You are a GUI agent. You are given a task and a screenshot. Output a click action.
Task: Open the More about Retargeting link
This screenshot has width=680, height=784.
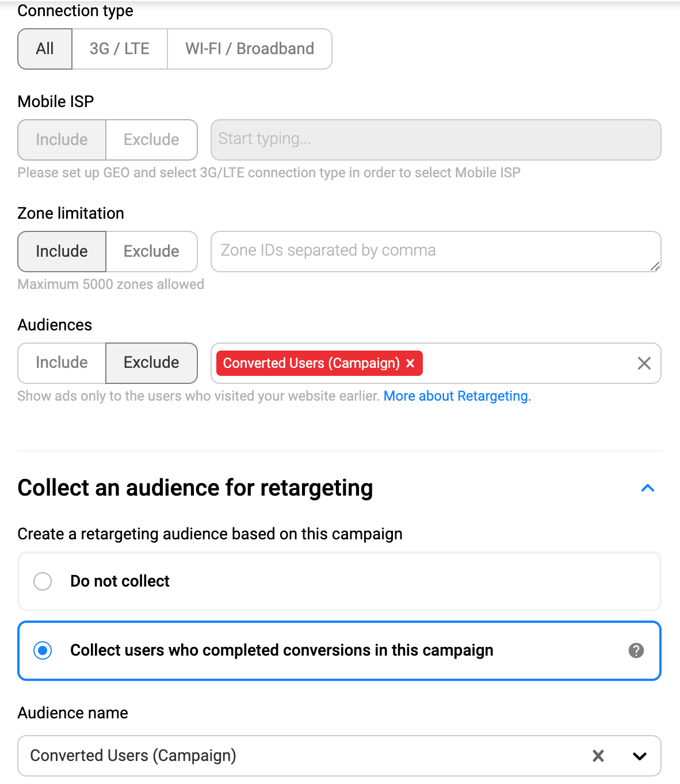click(x=457, y=396)
